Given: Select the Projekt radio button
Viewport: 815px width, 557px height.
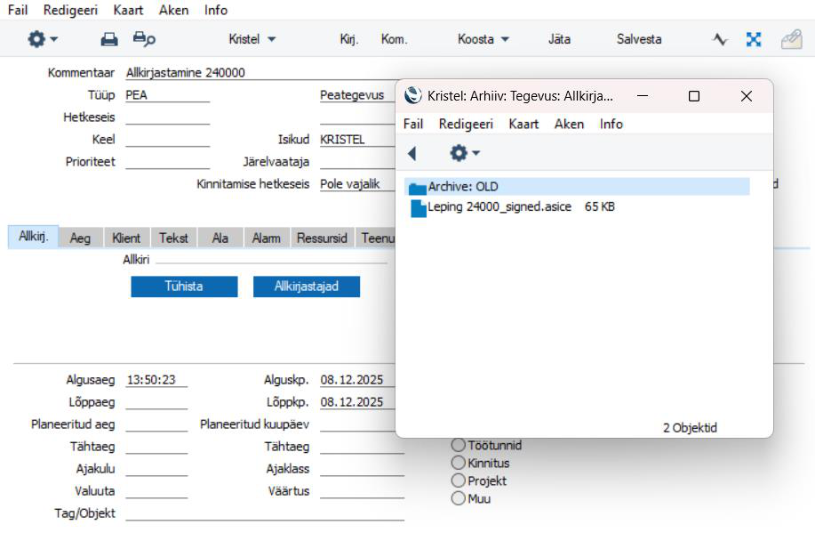Looking at the screenshot, I should point(458,480).
